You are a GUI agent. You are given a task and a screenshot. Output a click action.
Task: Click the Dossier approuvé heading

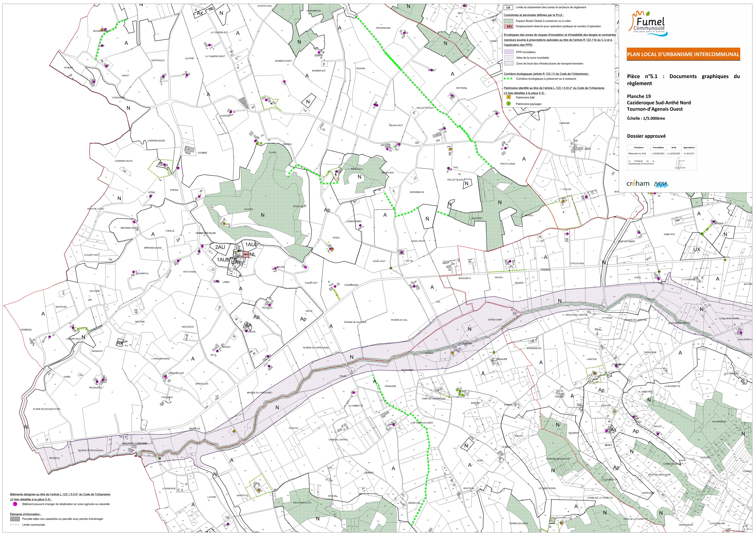646,136
